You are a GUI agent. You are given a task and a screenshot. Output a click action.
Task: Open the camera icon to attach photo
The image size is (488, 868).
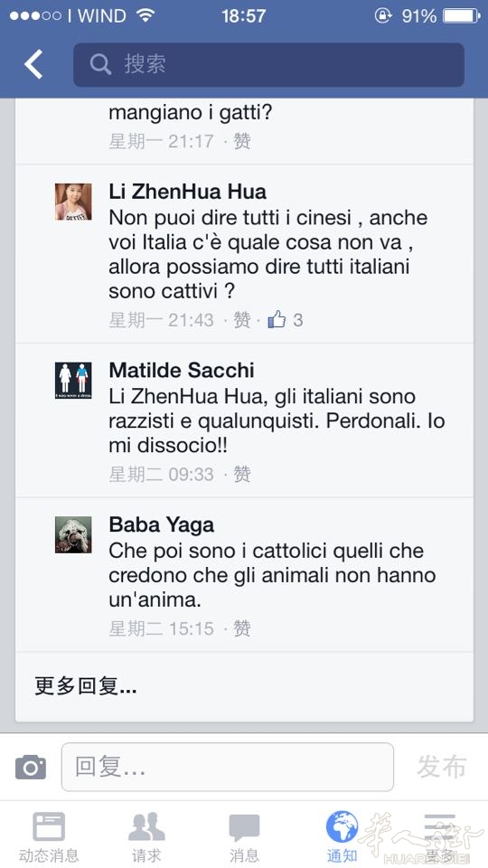[31, 768]
